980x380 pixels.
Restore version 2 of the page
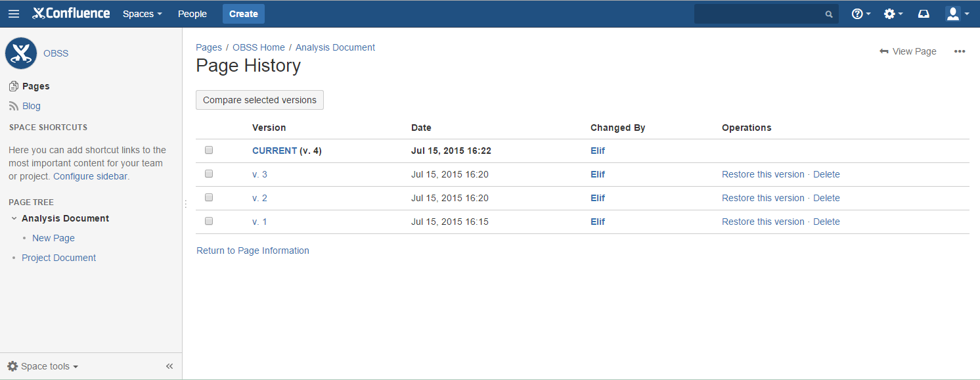[763, 198]
